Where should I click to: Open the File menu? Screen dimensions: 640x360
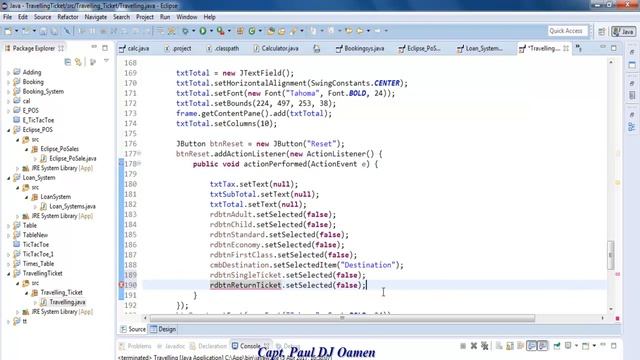coord(7,17)
